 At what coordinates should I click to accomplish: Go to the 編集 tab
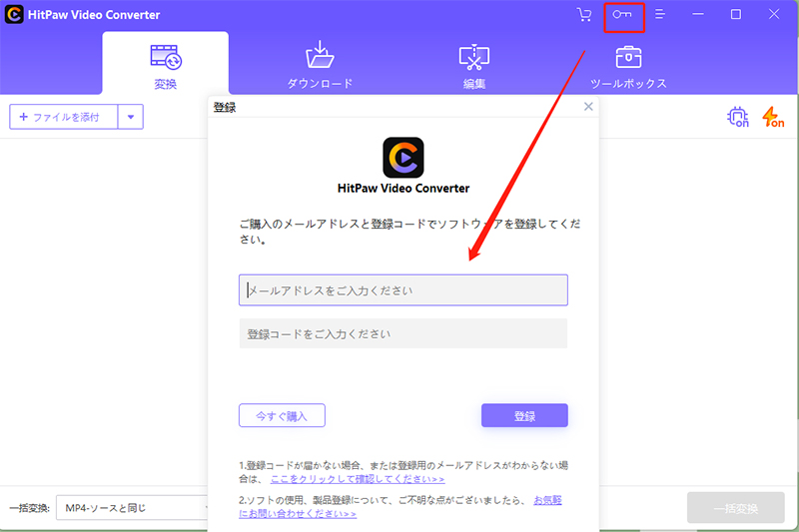coord(473,66)
